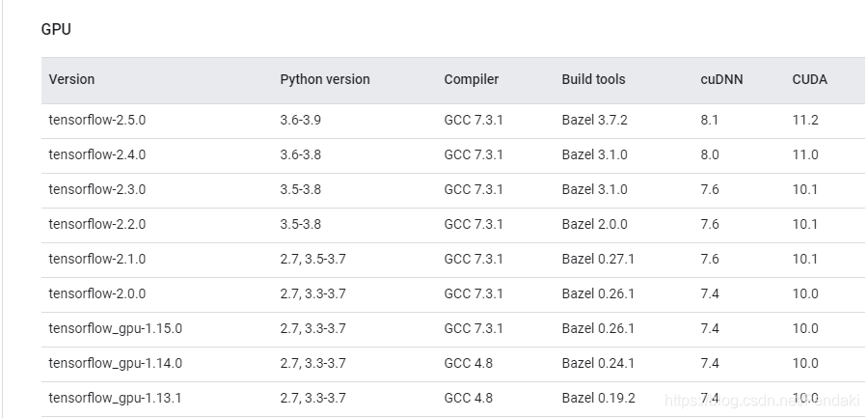The width and height of the screenshot is (868, 418).
Task: Click the CUDA column header
Action: pos(809,79)
